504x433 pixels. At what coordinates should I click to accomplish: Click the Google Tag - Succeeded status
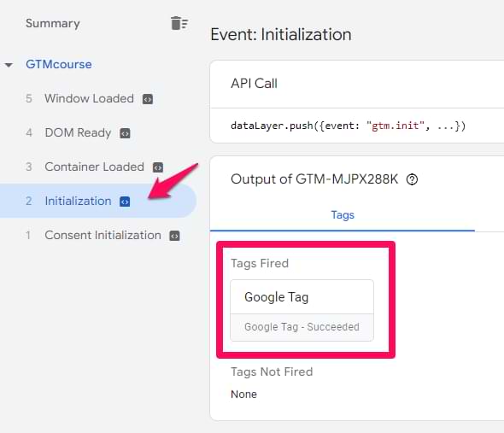(x=302, y=327)
